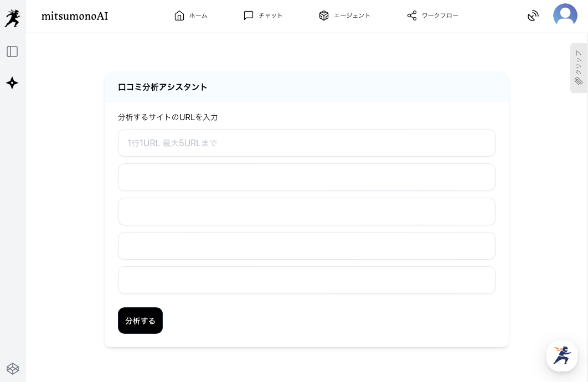Image resolution: width=588 pixels, height=382 pixels.
Task: Click into the fourth URL input field
Action: [306, 246]
